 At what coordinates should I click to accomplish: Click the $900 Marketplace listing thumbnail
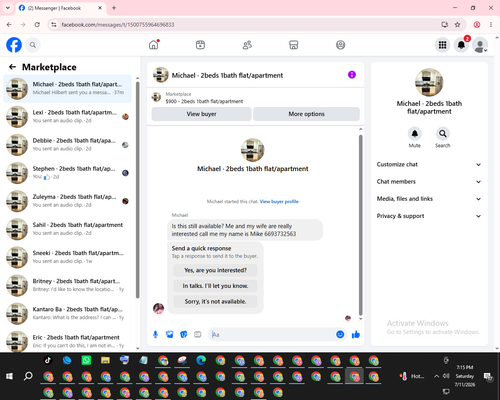click(x=156, y=97)
